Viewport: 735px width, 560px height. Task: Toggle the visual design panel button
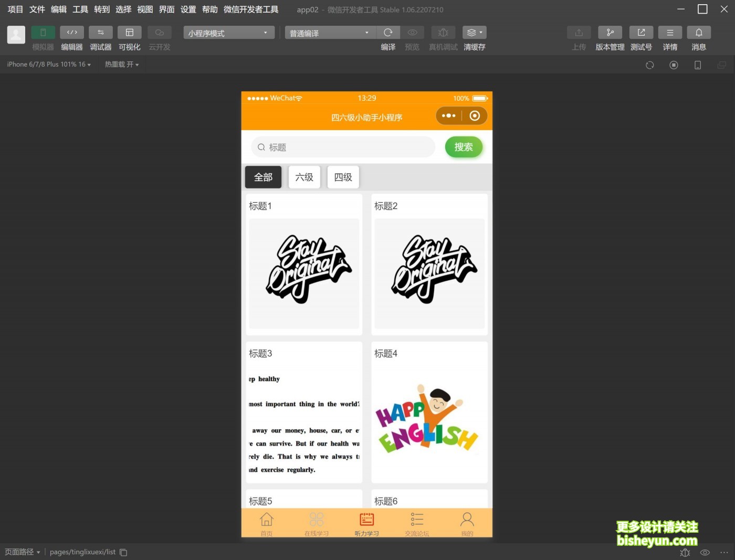point(130,33)
